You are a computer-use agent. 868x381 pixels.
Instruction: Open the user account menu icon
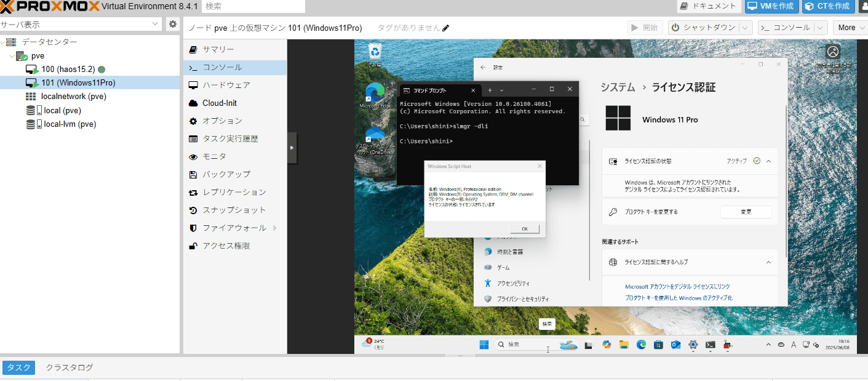tap(863, 6)
